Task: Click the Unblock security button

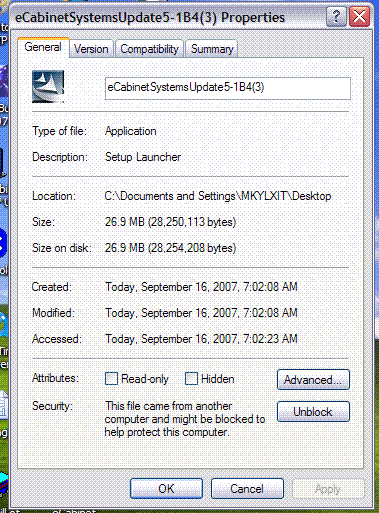Action: coord(313,412)
